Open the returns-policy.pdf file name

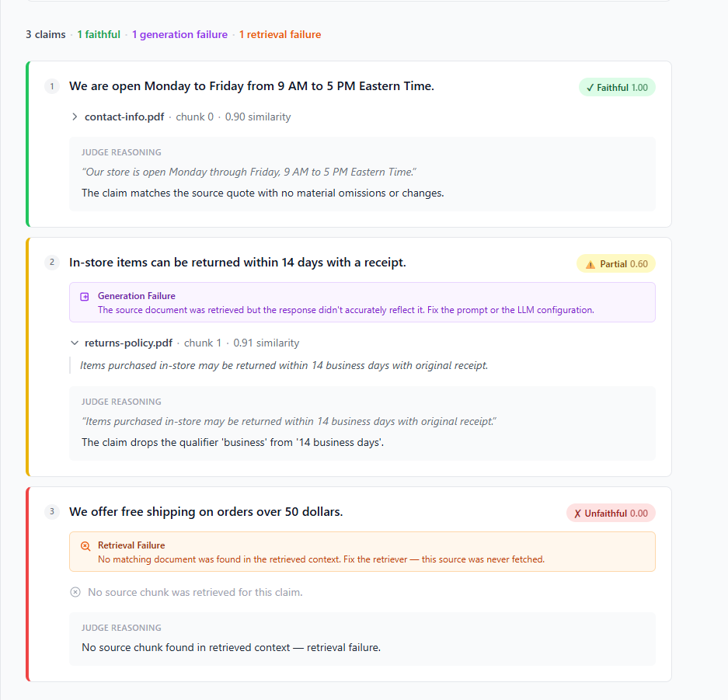coord(129,343)
